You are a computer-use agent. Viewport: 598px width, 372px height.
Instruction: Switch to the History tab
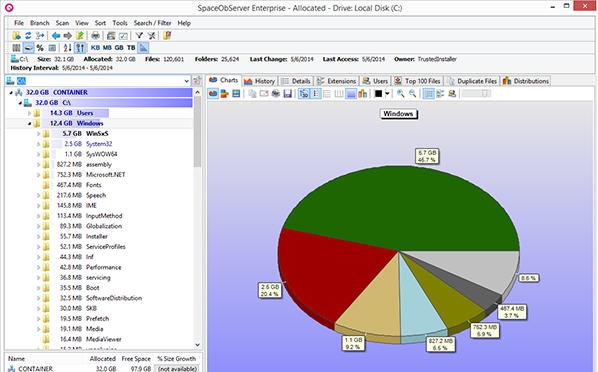coord(259,81)
